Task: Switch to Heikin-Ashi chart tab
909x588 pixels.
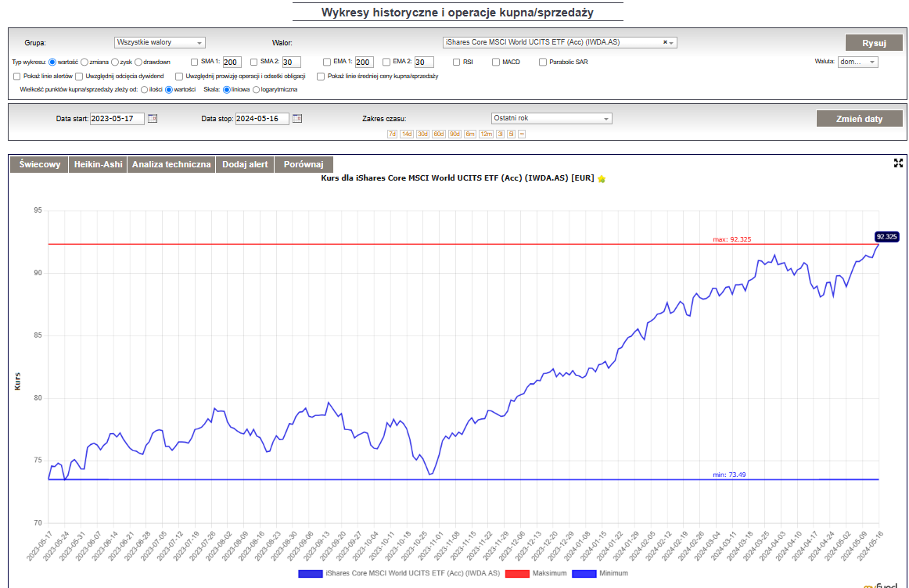Action: pyautogui.click(x=98, y=164)
